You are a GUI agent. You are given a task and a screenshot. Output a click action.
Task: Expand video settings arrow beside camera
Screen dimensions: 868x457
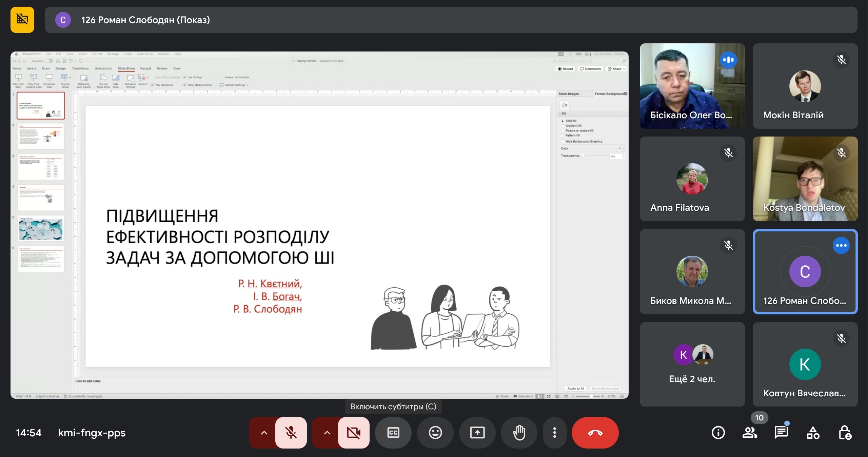coord(327,433)
